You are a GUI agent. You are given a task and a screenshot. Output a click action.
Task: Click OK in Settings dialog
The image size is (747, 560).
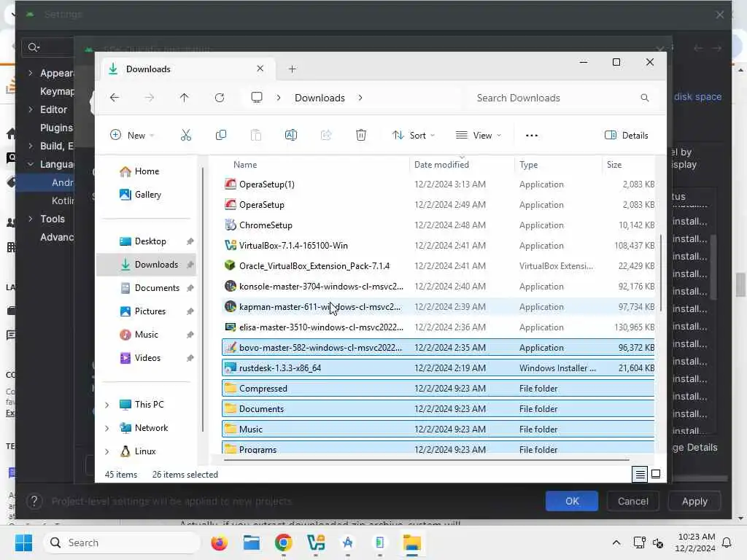click(x=572, y=501)
